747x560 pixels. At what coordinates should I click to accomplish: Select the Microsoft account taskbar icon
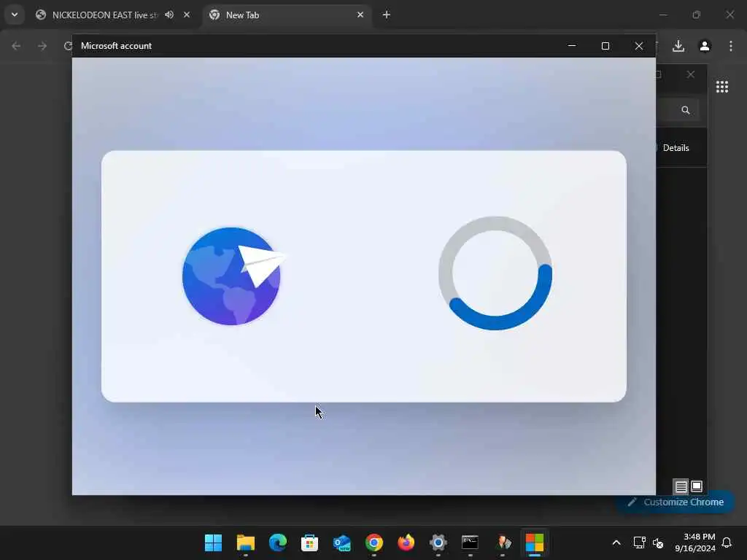click(x=535, y=542)
